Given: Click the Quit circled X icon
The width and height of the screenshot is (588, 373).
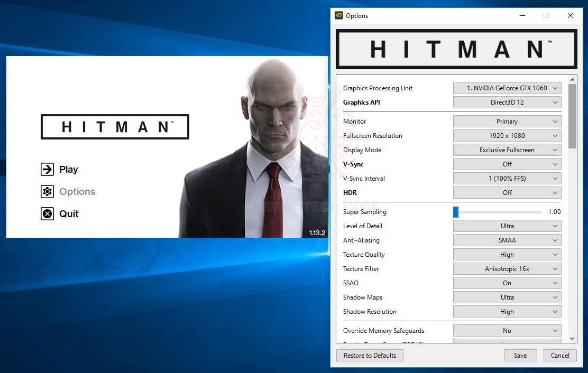Looking at the screenshot, I should point(46,213).
